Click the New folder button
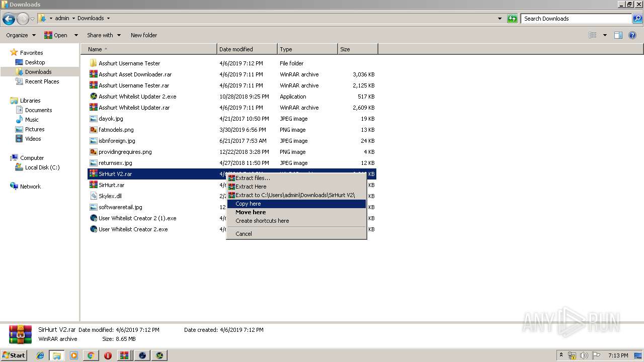 point(144,35)
